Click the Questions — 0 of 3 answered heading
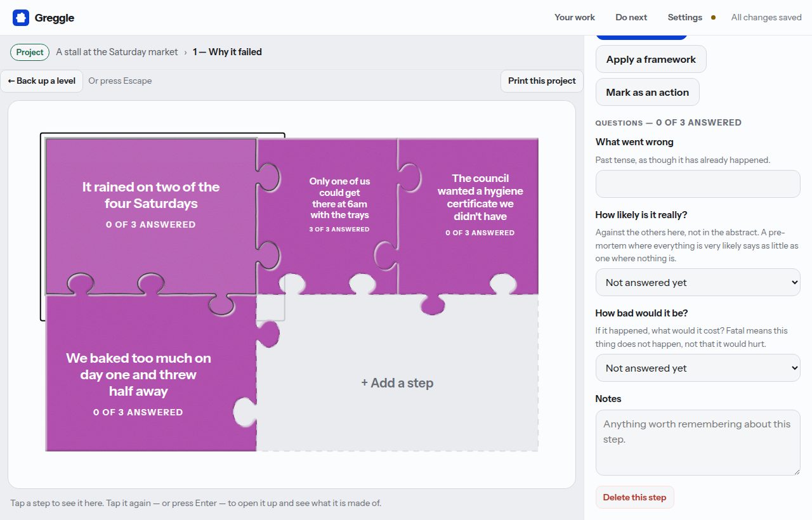The image size is (812, 520). pyautogui.click(x=668, y=122)
